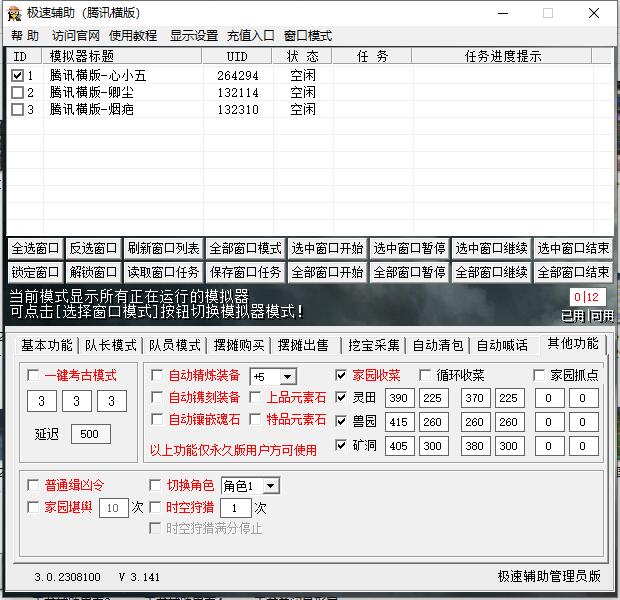The width and height of the screenshot is (620, 600).
Task: Click the 全部窗口结束 button
Action: 573,272
